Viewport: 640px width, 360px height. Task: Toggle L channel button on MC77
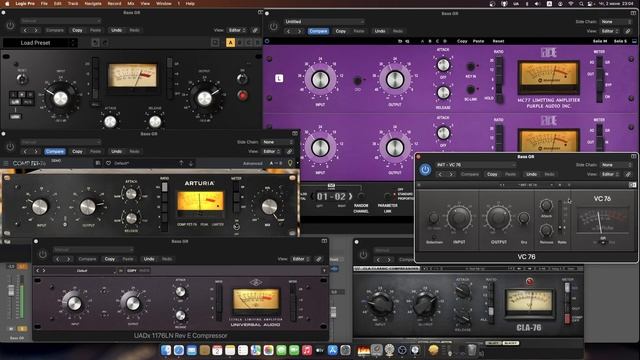click(279, 78)
